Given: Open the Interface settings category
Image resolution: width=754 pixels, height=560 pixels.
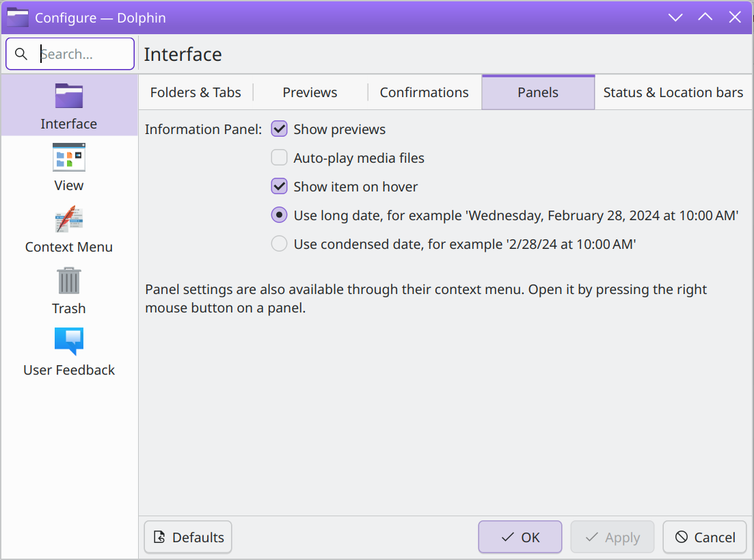Looking at the screenshot, I should pyautogui.click(x=69, y=105).
